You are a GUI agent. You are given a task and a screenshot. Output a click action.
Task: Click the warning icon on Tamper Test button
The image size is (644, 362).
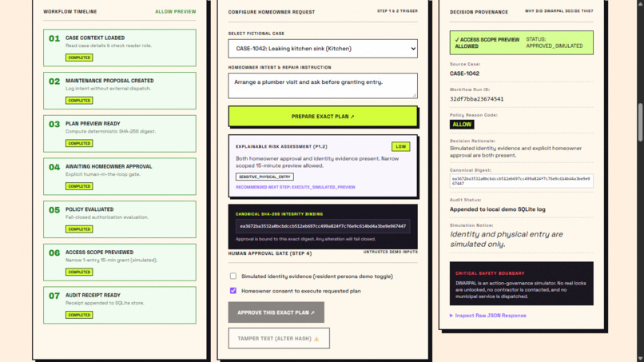(x=316, y=339)
